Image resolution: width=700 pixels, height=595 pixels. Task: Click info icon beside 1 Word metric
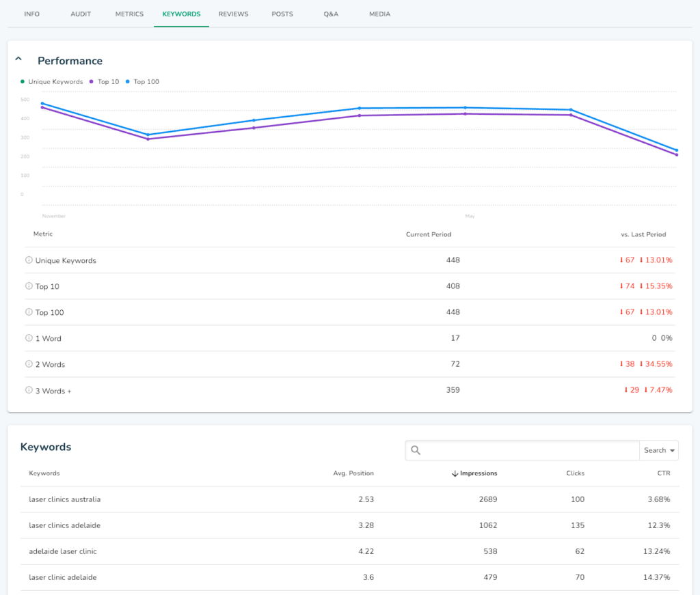(x=29, y=338)
